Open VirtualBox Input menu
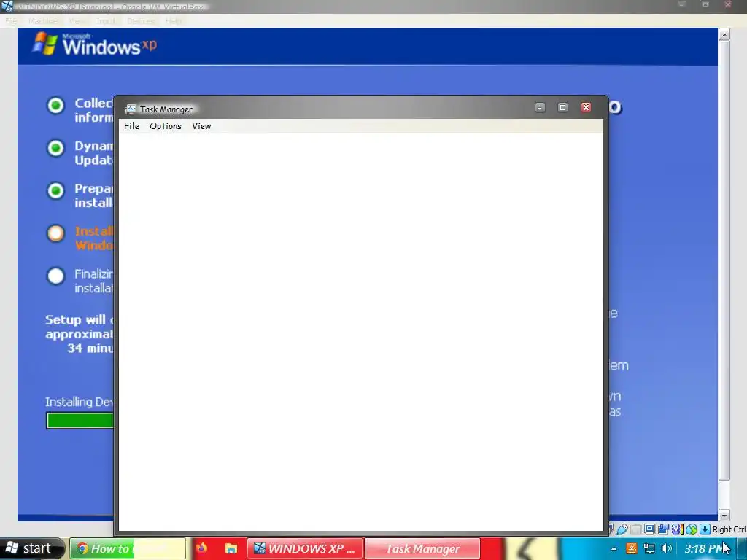Screen dimensions: 747x560 click(x=106, y=21)
